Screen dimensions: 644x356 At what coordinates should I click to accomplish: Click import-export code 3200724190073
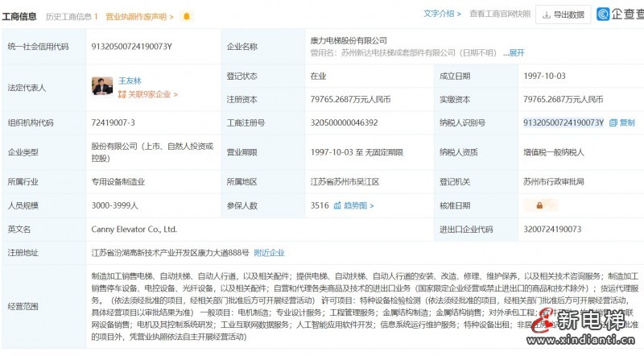click(x=552, y=229)
